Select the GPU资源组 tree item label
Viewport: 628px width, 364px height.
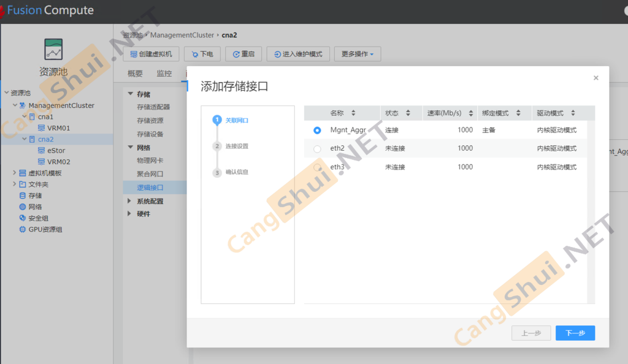tap(45, 229)
